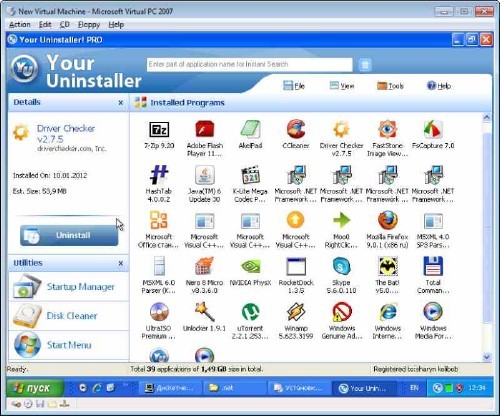Select the Windows Genuine Advantage icon

(341, 312)
